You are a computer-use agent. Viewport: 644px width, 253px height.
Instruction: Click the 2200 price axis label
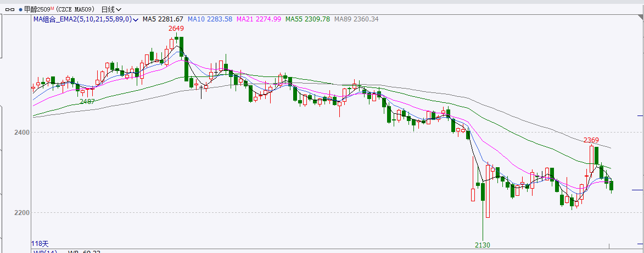(23, 213)
